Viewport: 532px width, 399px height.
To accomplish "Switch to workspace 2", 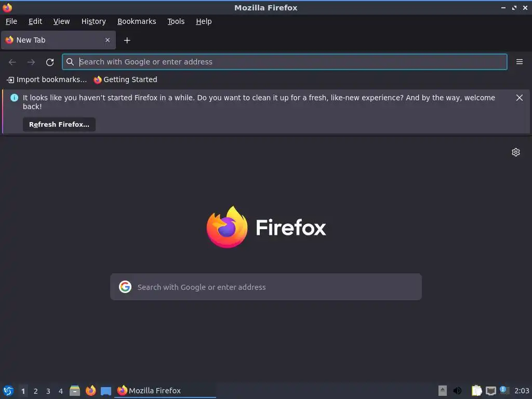I will click(x=36, y=391).
